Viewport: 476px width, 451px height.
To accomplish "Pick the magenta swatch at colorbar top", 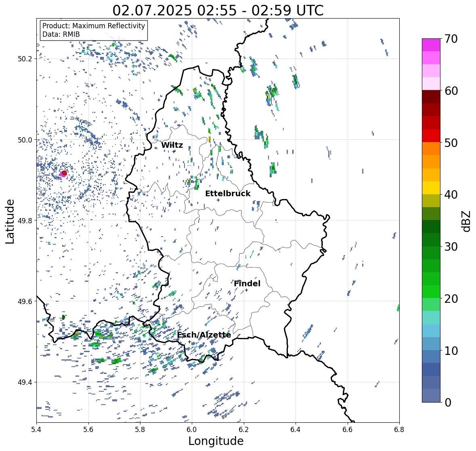I will click(x=431, y=45).
